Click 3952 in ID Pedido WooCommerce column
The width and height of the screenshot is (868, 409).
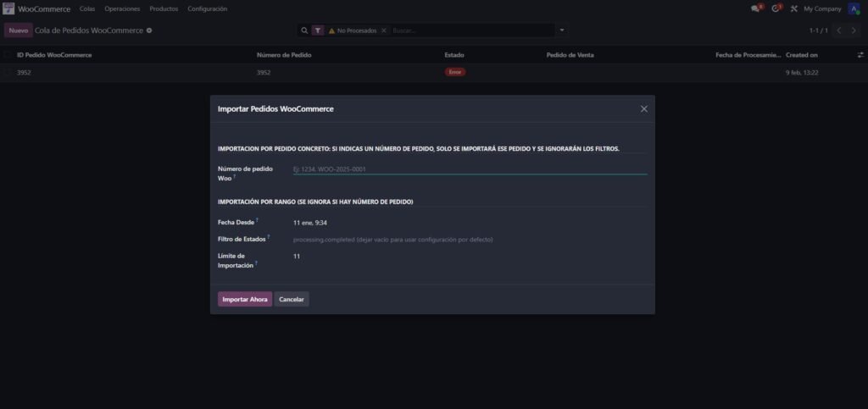tap(24, 72)
